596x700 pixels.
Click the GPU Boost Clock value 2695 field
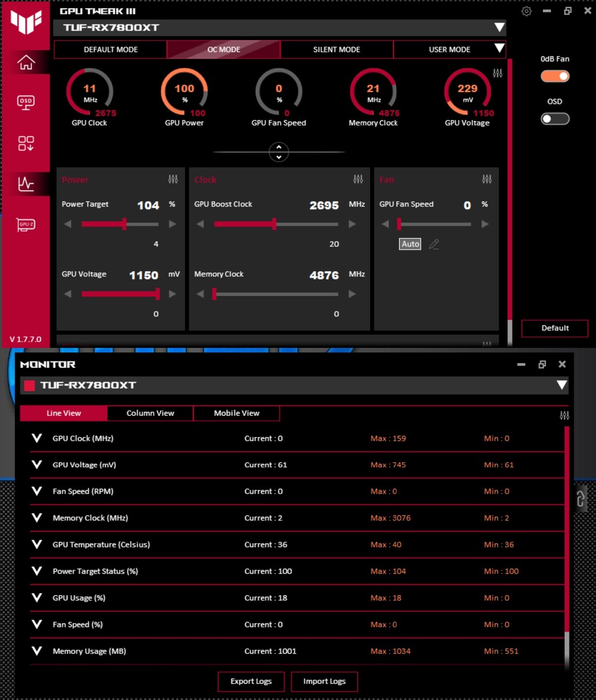click(324, 205)
